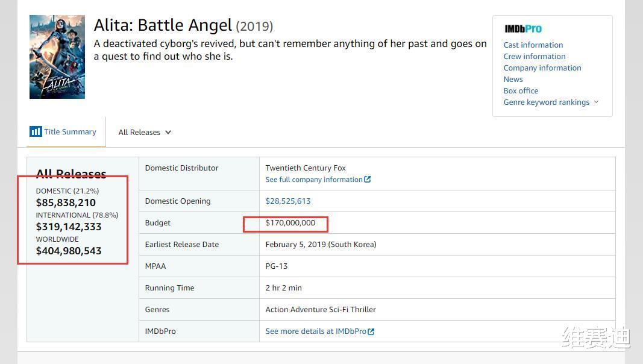
Task: Follow See full company information link
Action: (x=314, y=180)
